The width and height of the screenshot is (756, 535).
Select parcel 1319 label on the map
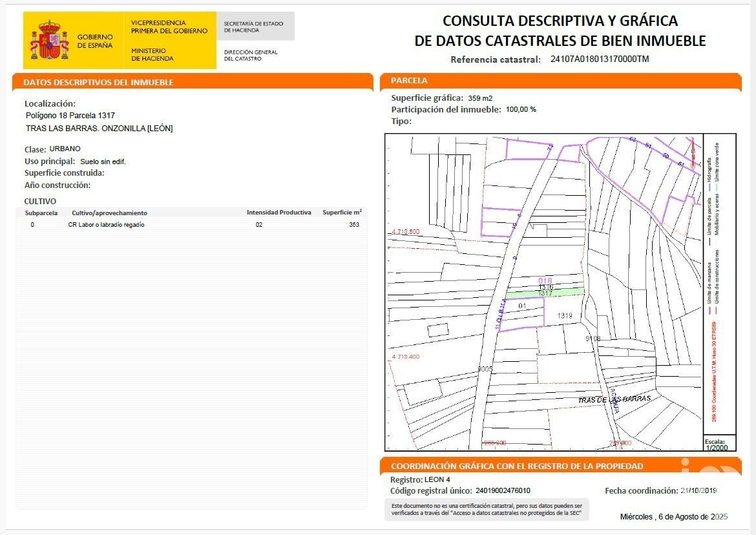tap(565, 315)
